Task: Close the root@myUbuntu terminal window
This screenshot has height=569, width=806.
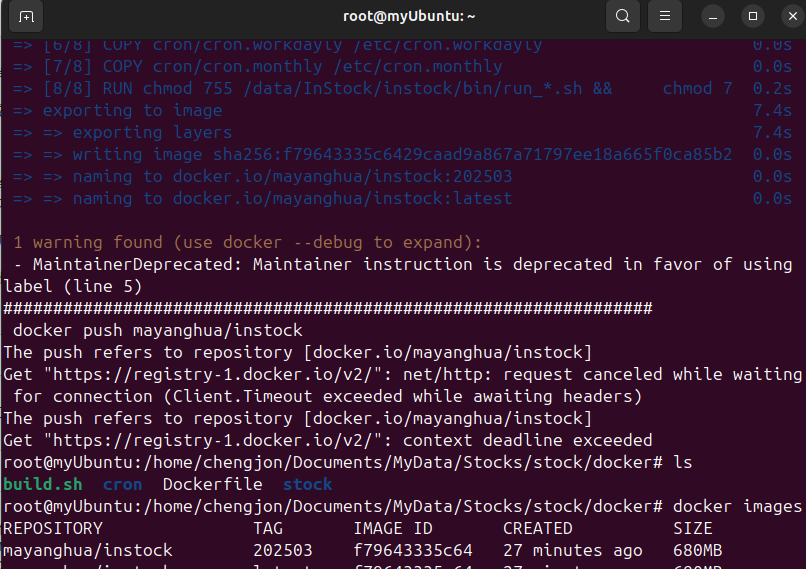Action: [x=793, y=16]
